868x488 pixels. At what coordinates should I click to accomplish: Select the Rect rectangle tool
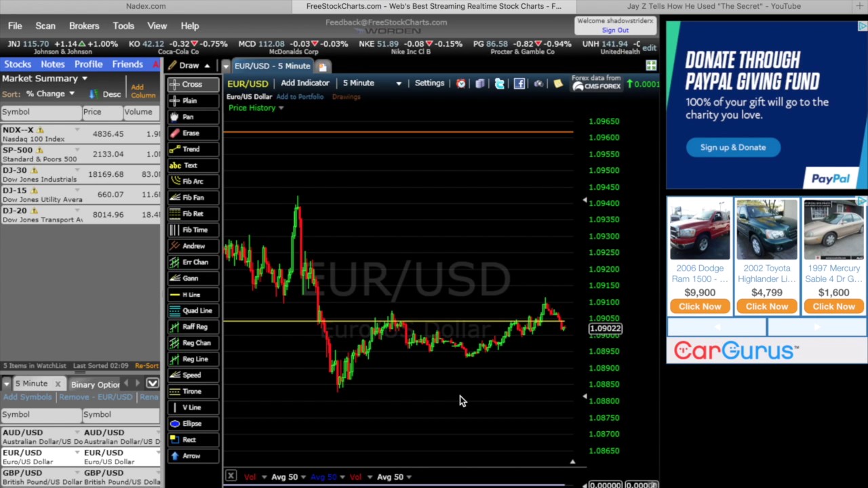pos(193,439)
